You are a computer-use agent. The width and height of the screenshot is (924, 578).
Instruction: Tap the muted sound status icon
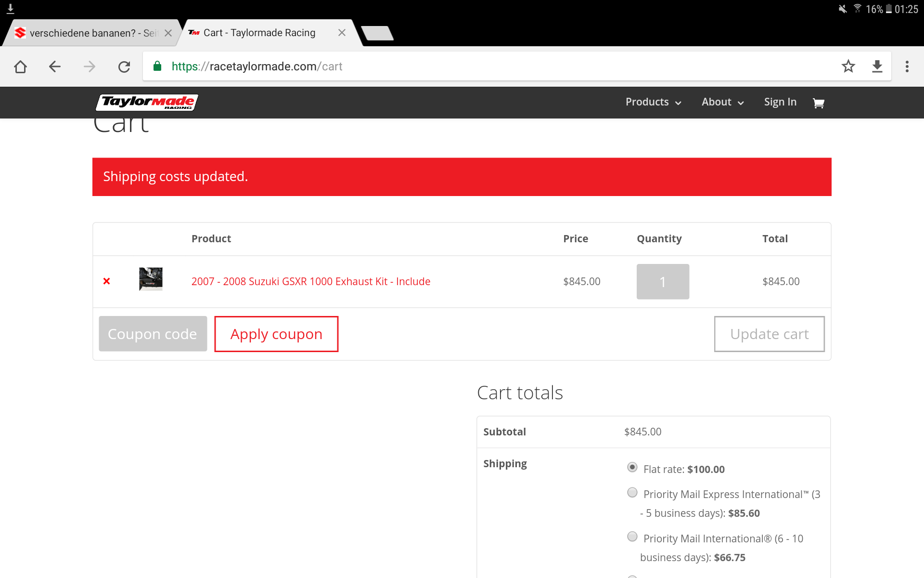(x=843, y=9)
